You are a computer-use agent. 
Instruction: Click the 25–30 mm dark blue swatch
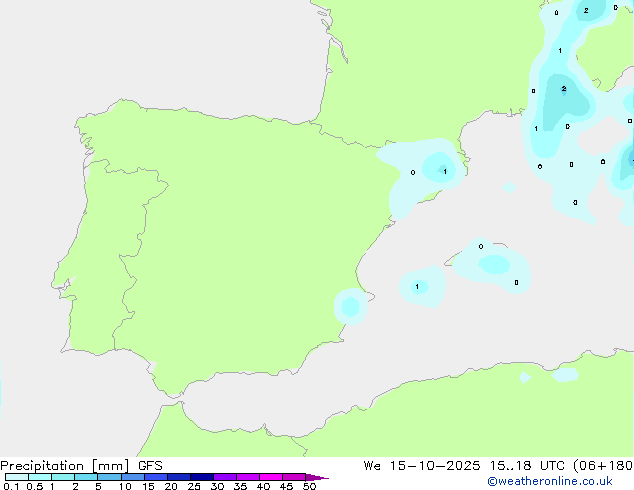(202, 477)
